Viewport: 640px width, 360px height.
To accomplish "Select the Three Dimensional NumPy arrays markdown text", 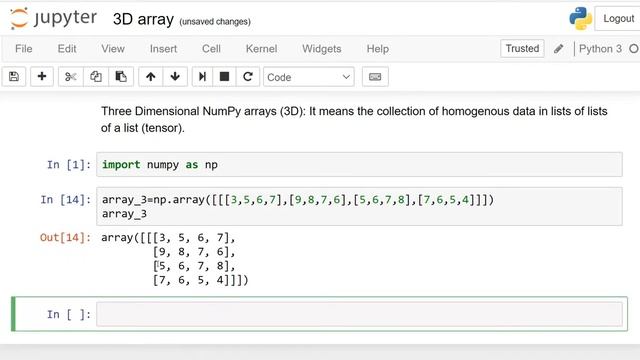I will [354, 120].
